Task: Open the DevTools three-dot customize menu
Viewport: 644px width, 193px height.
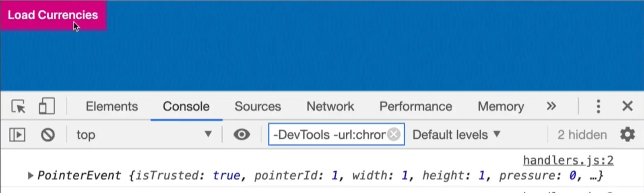Action: point(599,107)
